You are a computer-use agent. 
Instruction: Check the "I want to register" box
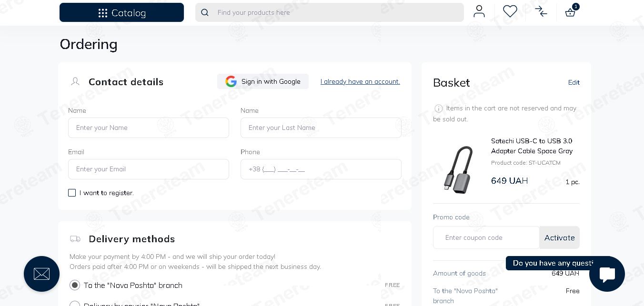[72, 193]
